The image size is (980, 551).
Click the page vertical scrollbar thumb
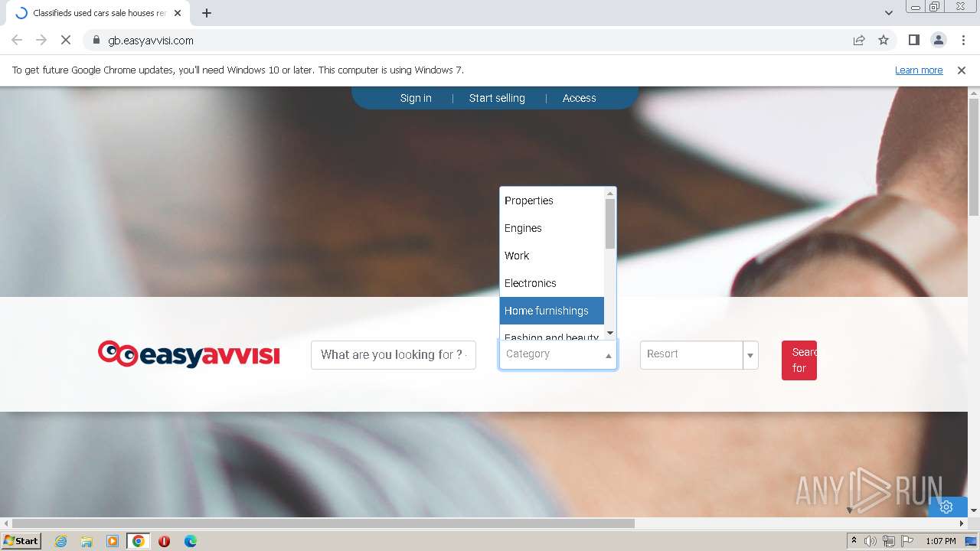(x=974, y=157)
